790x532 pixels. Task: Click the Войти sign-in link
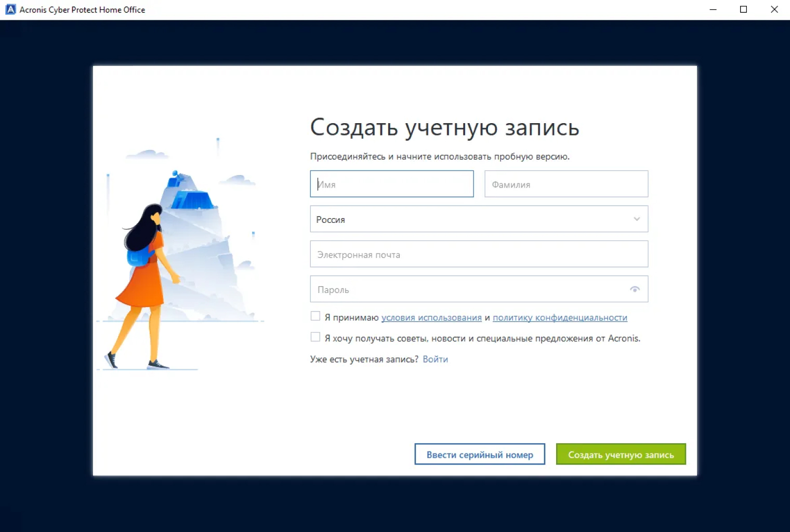tap(435, 359)
